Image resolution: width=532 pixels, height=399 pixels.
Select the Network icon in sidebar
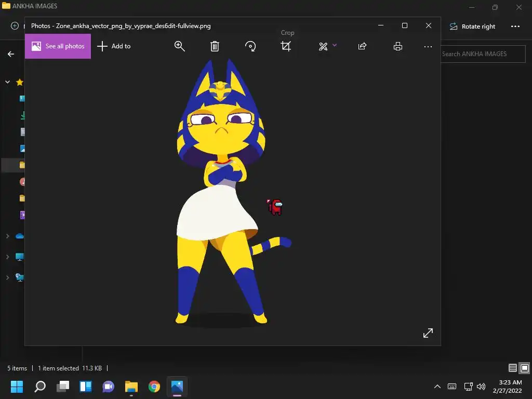point(20,277)
